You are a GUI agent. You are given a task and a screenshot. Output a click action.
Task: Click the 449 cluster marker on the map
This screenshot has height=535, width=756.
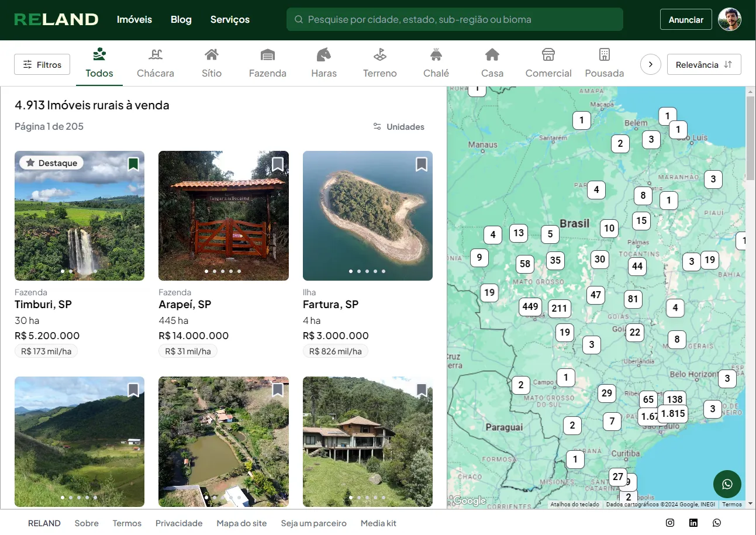tap(530, 307)
